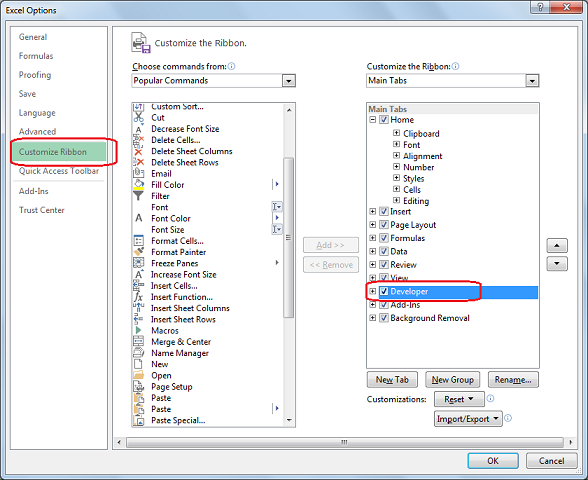Click the Open folder icon
Viewport: 588px width, 480px height.
138,375
